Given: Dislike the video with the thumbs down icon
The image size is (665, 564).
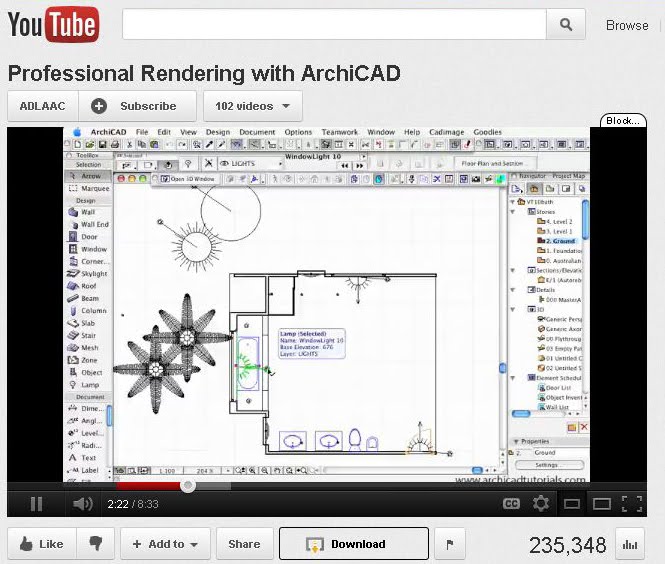Looking at the screenshot, I should [x=96, y=544].
